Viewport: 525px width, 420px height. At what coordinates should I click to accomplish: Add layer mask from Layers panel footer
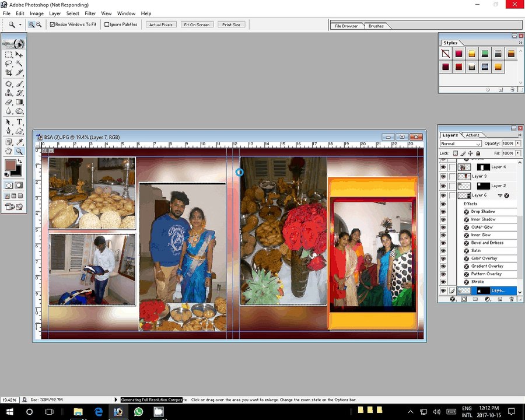[464, 299]
